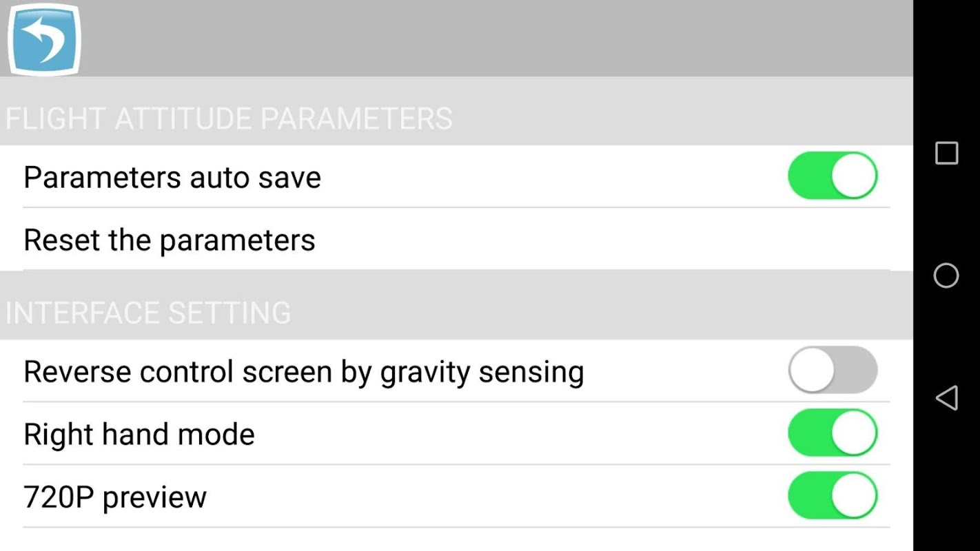Tap the 720P preview label text
980x551 pixels.
pyautogui.click(x=115, y=497)
